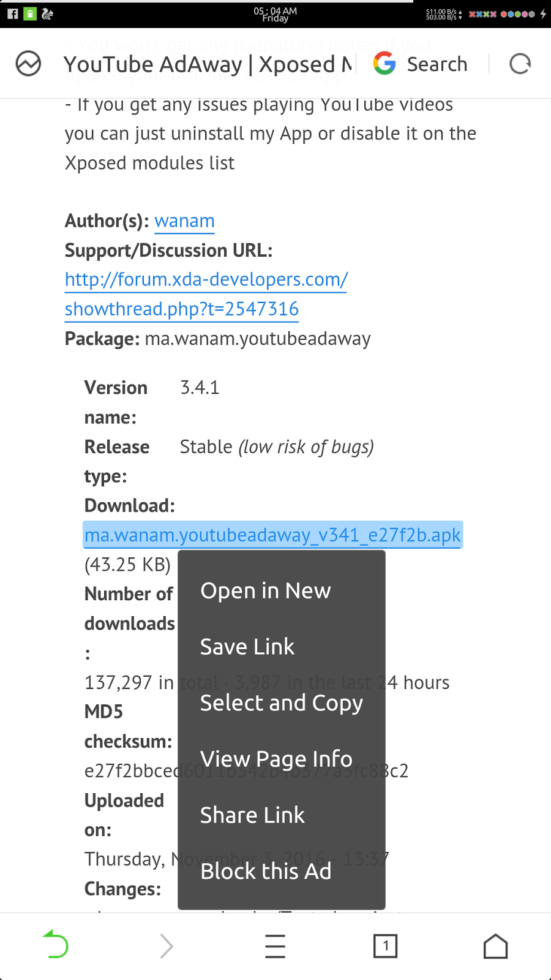The width and height of the screenshot is (551, 980).
Task: Tap the clock showing 05:04 AM Friday
Action: [x=275, y=14]
